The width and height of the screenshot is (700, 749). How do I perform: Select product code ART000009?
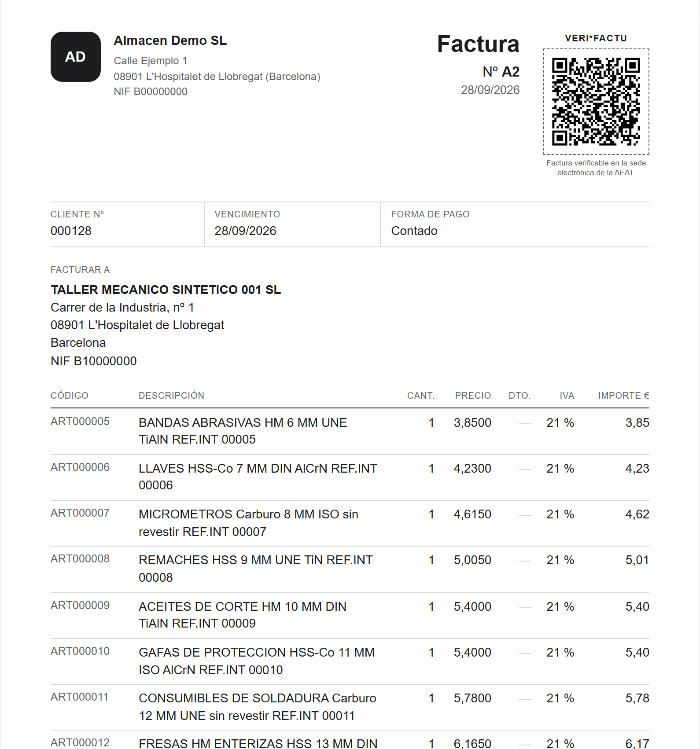tap(80, 606)
